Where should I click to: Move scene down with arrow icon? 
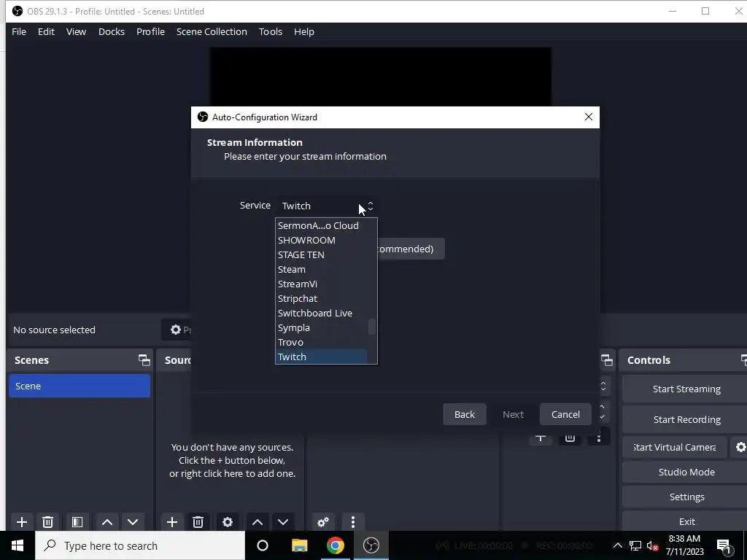click(x=133, y=522)
